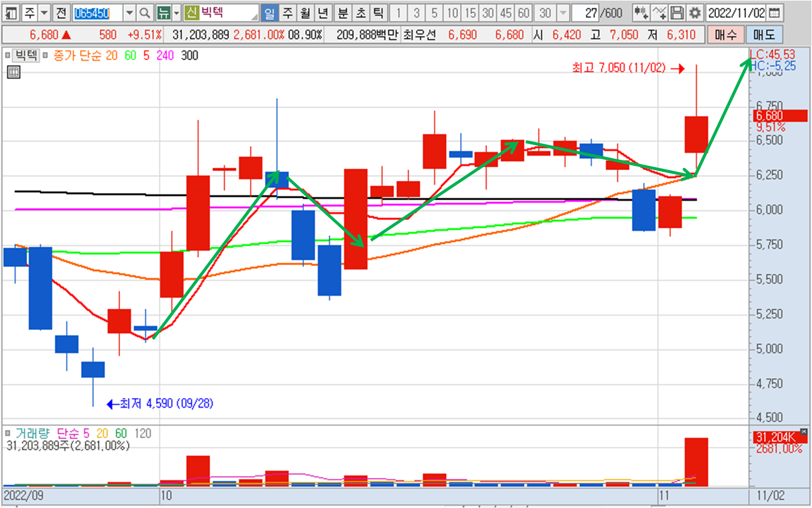Expand the stock code history dropdown

tap(130, 13)
